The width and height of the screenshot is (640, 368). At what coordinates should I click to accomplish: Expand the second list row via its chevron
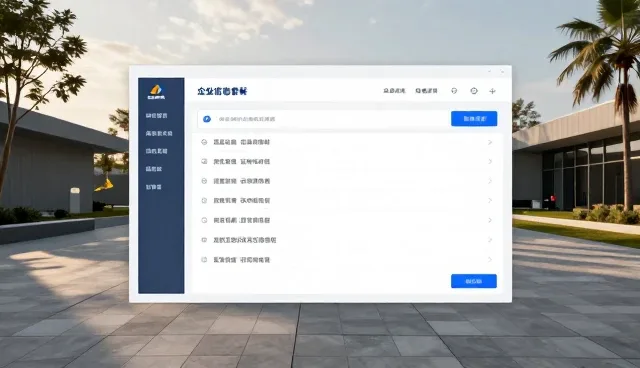click(x=490, y=162)
